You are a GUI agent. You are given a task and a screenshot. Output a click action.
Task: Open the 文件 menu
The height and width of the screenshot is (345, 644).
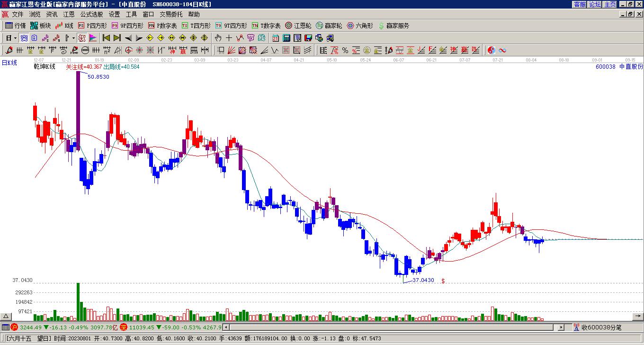coord(18,14)
